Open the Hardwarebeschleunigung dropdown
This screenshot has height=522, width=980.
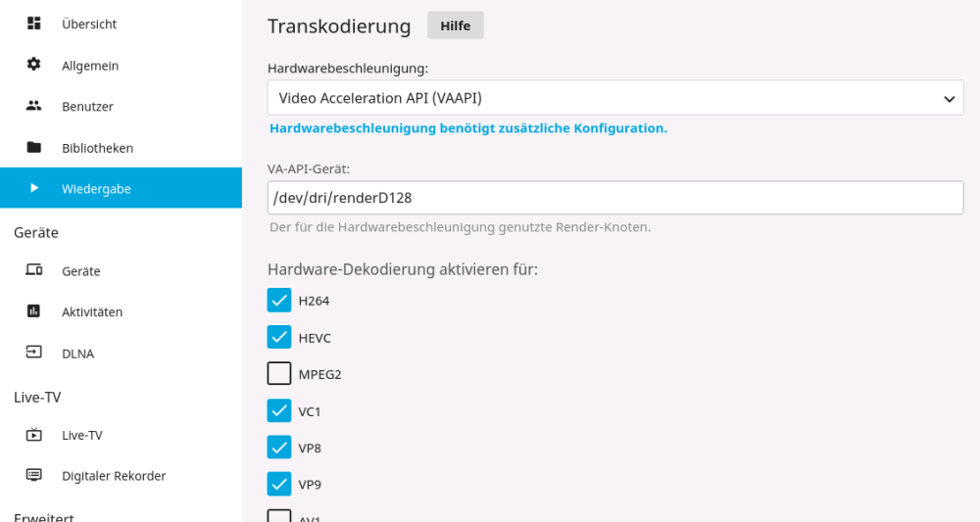[x=615, y=98]
